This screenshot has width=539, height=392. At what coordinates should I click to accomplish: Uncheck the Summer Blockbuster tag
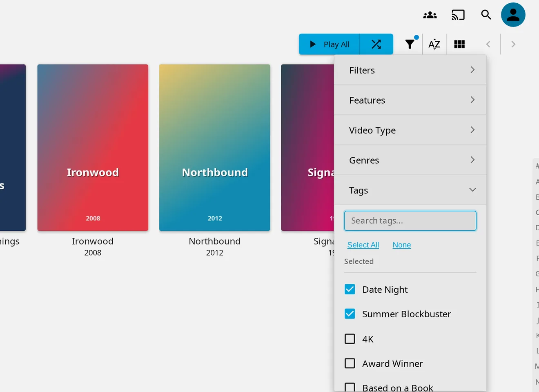(x=350, y=314)
